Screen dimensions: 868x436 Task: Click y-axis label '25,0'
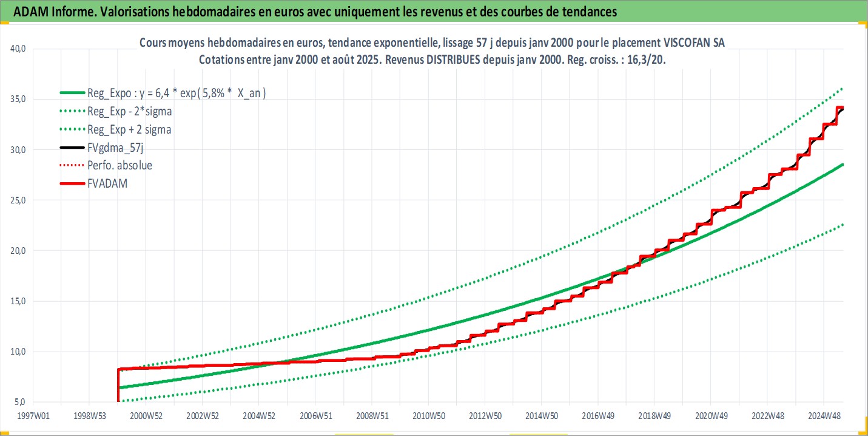coord(19,200)
